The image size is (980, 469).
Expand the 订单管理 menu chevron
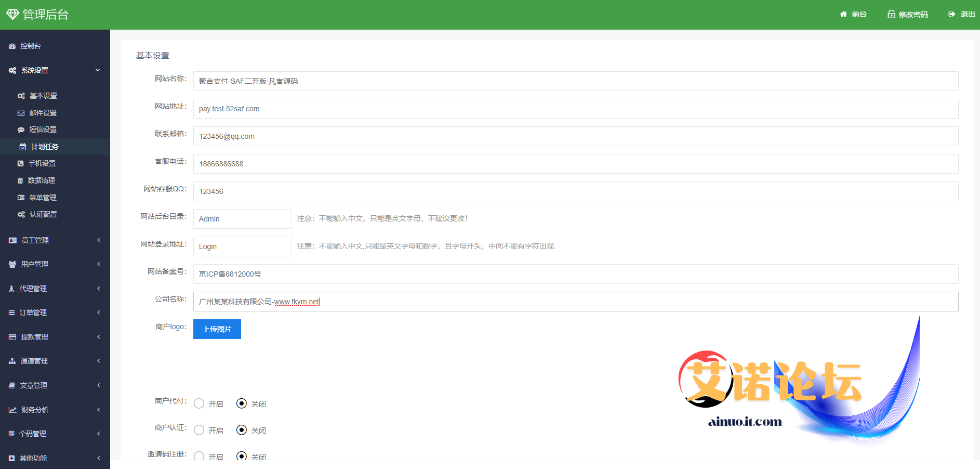point(98,312)
